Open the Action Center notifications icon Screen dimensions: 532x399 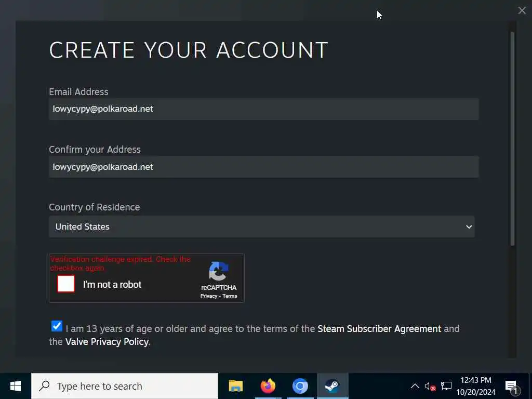512,387
